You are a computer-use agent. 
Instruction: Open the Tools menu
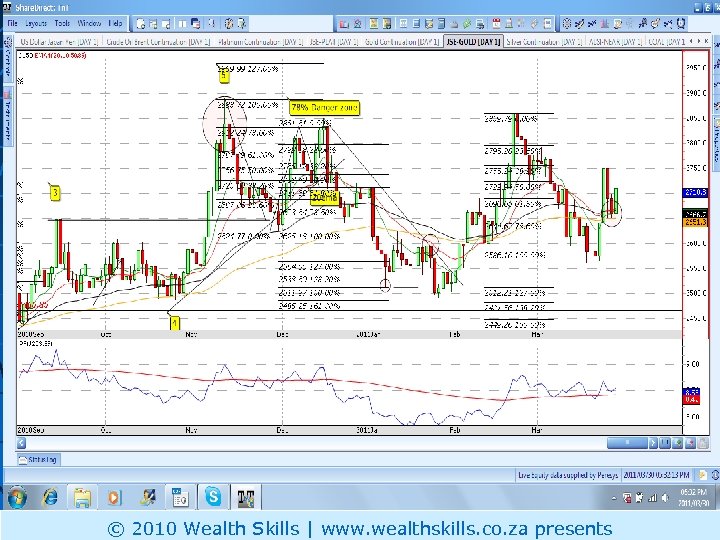point(62,23)
